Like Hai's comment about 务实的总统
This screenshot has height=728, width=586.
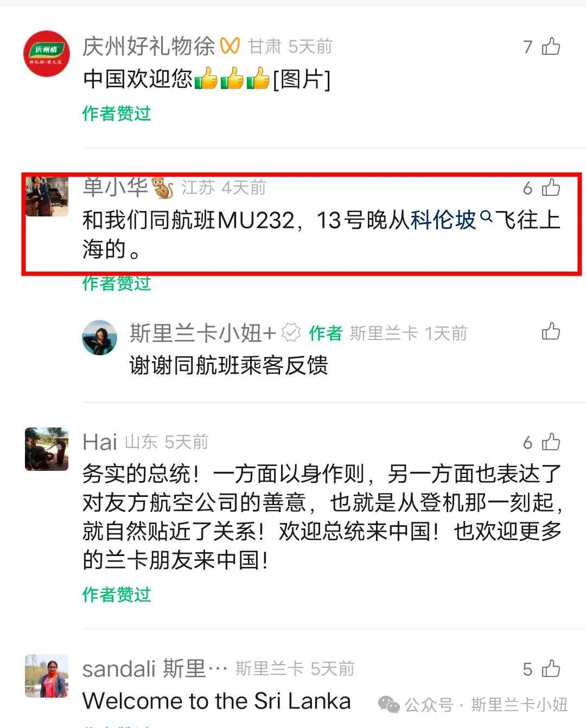point(551,442)
